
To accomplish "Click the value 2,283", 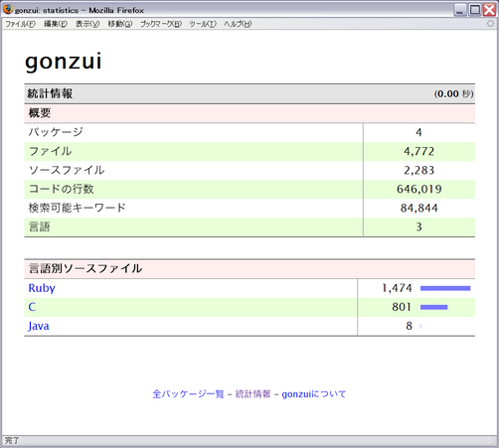I will point(418,170).
